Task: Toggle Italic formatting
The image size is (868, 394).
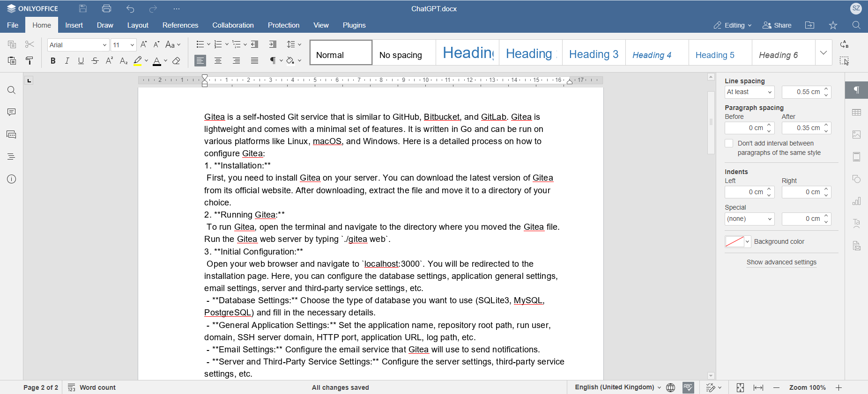Action: click(x=67, y=61)
